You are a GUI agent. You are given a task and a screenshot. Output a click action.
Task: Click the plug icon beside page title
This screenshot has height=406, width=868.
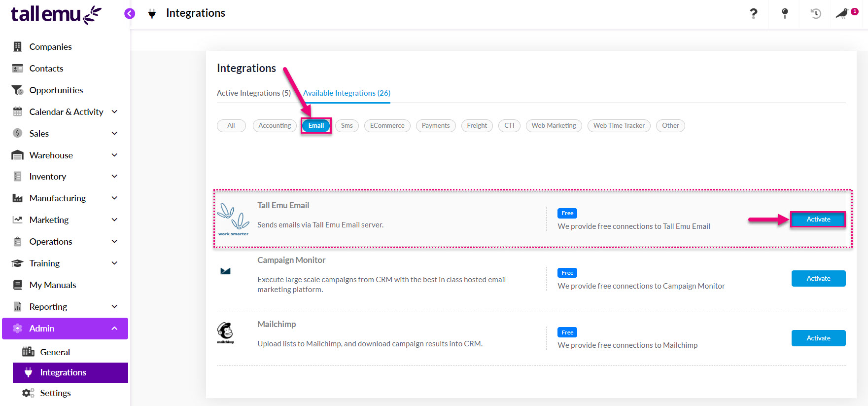[x=152, y=14]
